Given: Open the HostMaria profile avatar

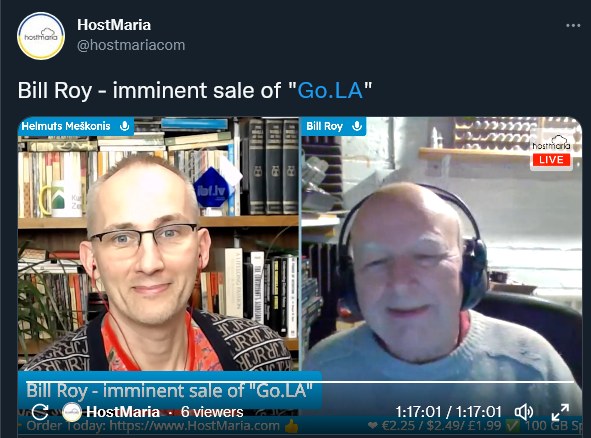Looking at the screenshot, I should [41, 36].
